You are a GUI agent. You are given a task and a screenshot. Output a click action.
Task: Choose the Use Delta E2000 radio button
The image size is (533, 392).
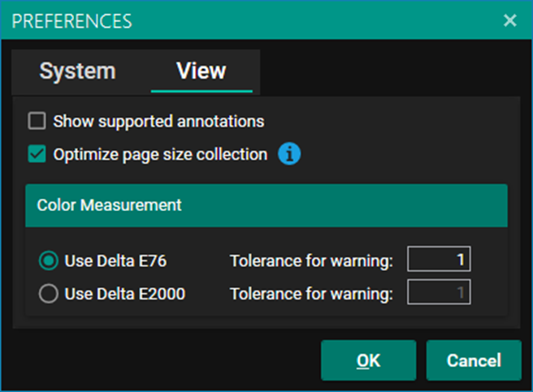49,294
